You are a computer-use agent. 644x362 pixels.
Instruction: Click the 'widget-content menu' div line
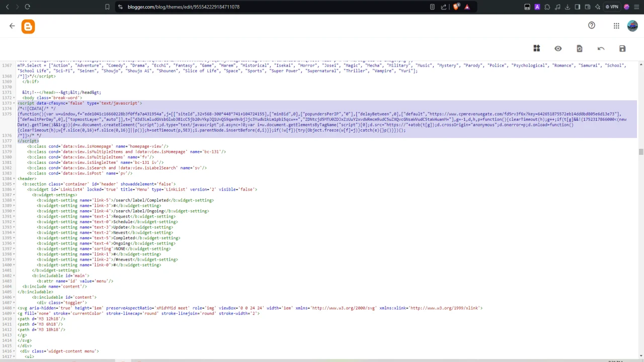pyautogui.click(x=59, y=351)
